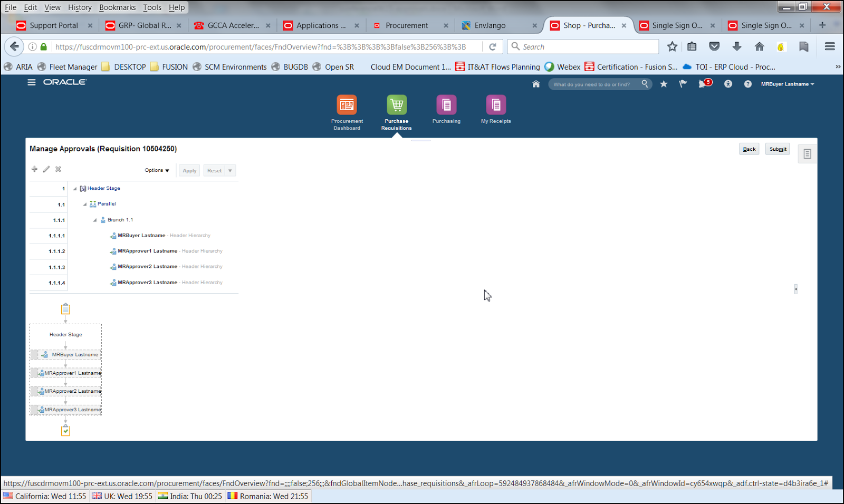Open the accessibility icon in the header

(x=728, y=84)
